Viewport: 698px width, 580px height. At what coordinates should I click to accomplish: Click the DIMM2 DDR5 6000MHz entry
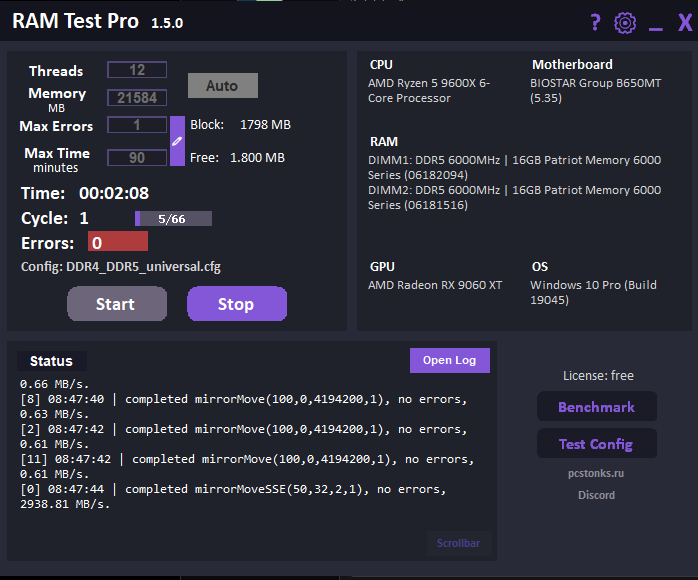click(515, 197)
